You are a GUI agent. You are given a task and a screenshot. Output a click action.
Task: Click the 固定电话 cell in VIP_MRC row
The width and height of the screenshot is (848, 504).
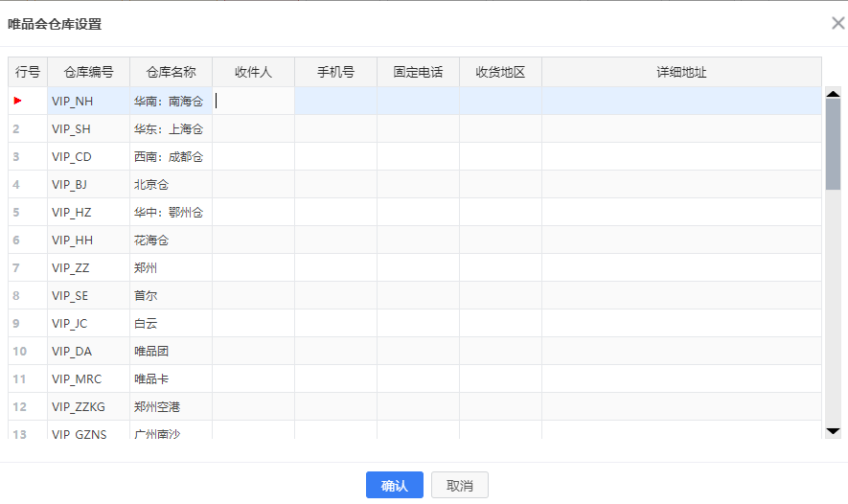pyautogui.click(x=418, y=378)
